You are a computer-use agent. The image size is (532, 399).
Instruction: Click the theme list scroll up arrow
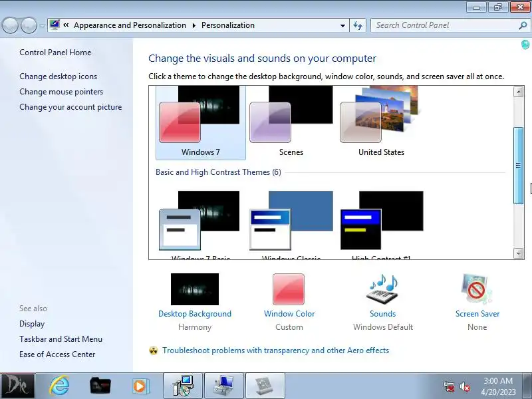[518, 92]
